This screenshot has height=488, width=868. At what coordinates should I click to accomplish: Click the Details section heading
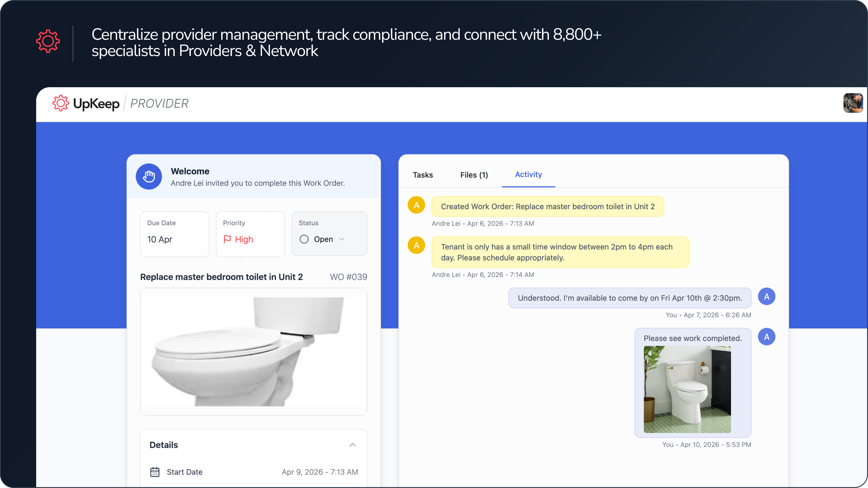pyautogui.click(x=164, y=445)
